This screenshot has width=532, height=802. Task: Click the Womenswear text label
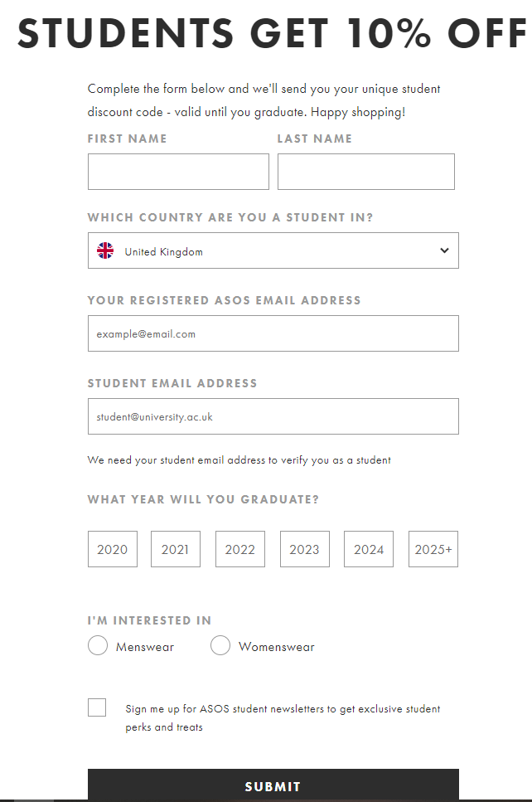click(x=276, y=647)
